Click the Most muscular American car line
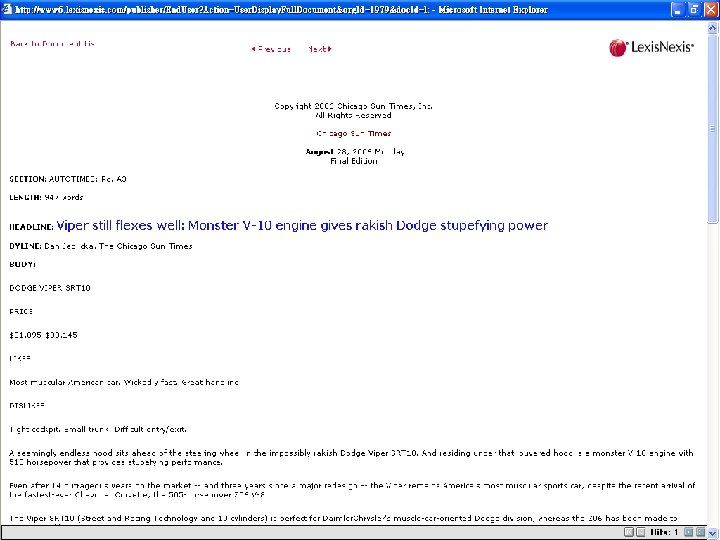 coord(124,382)
